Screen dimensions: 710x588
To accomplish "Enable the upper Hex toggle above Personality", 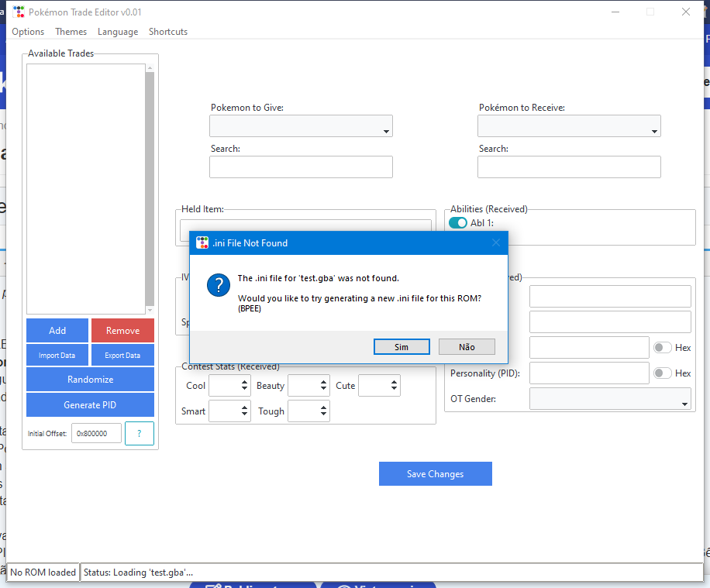I will [663, 348].
